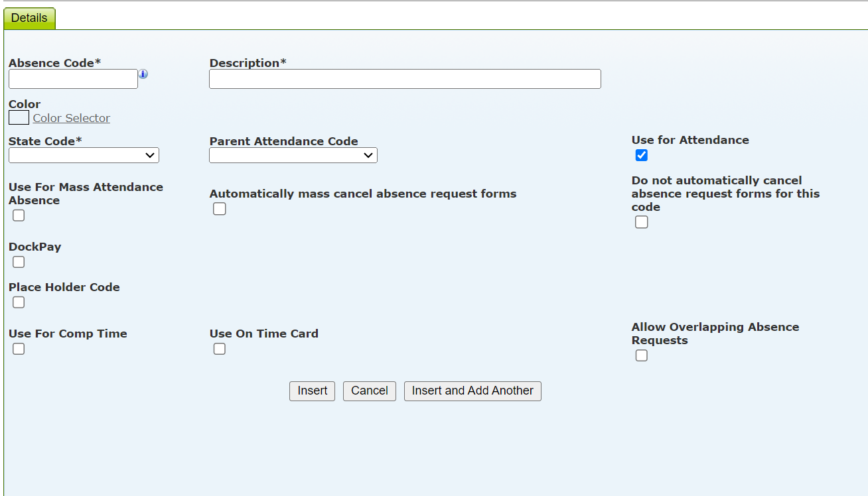Image resolution: width=868 pixels, height=496 pixels.
Task: Click the Absence Code text field
Action: pyautogui.click(x=73, y=79)
